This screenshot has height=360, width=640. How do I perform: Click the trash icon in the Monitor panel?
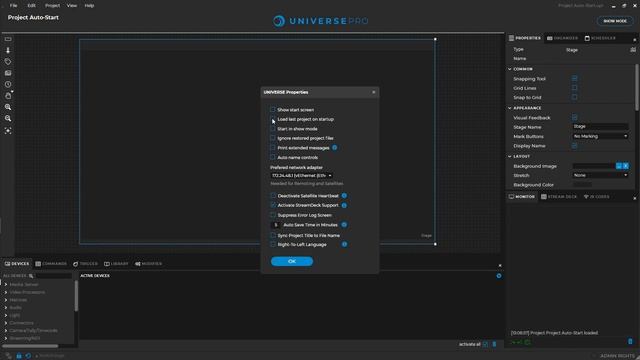(630, 341)
